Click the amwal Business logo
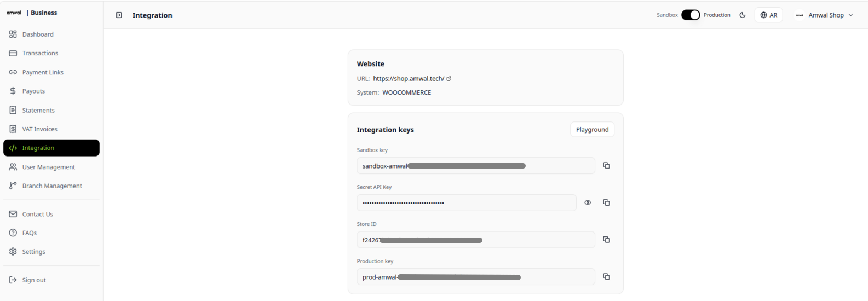 32,13
